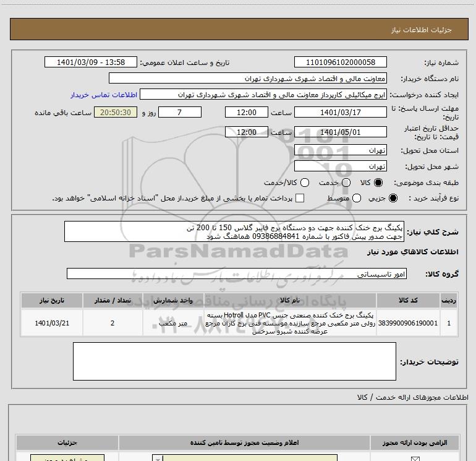Click view license button at bottom left
The width and height of the screenshot is (476, 461).
click(67, 459)
